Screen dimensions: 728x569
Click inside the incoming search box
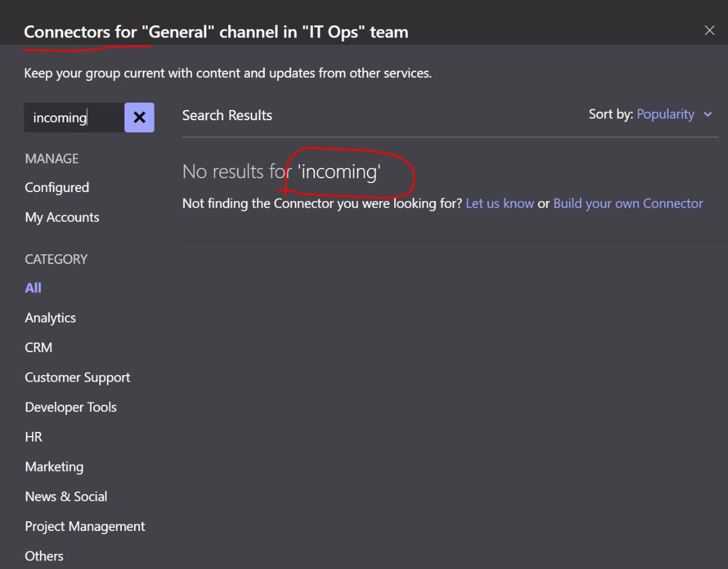(72, 117)
